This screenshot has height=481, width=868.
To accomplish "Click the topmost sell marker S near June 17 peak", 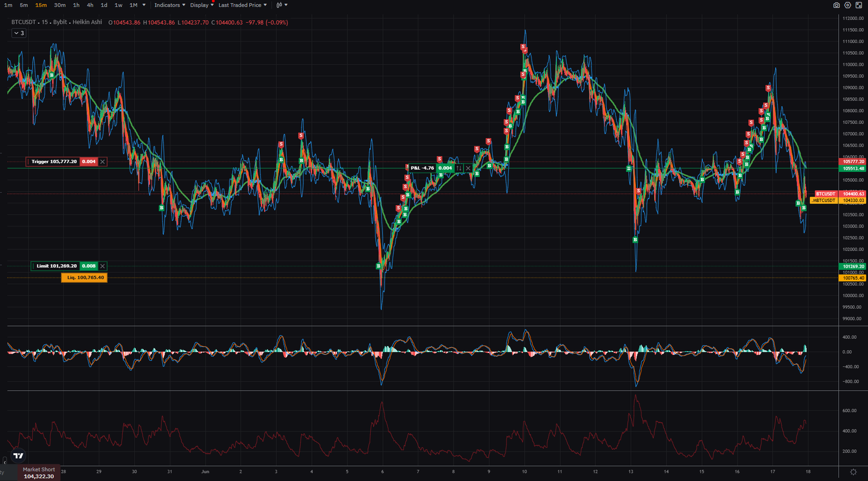I will pos(768,87).
